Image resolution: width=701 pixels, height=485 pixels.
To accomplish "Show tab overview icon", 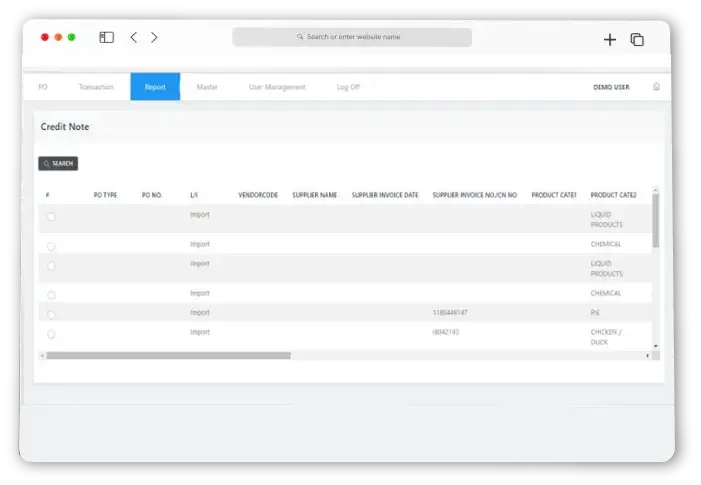I will point(637,40).
